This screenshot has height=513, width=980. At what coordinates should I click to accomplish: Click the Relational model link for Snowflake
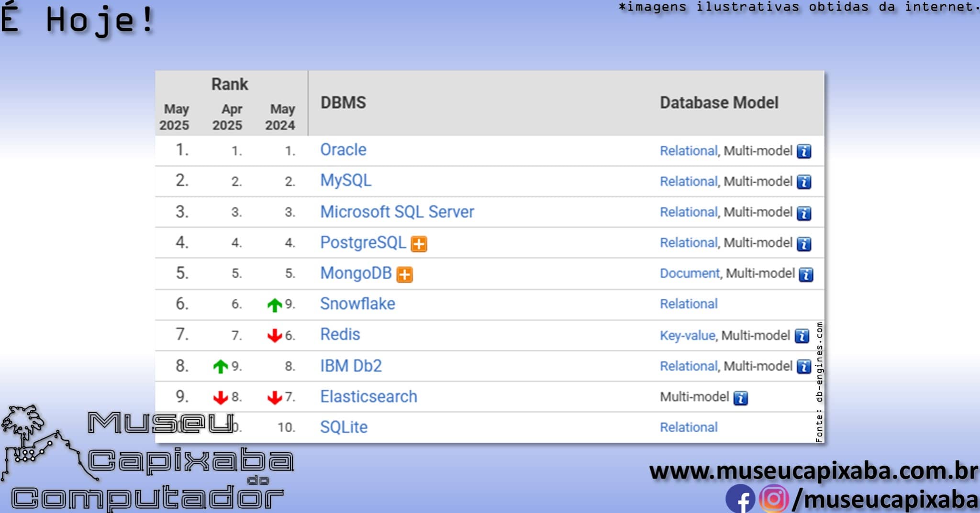(x=689, y=304)
